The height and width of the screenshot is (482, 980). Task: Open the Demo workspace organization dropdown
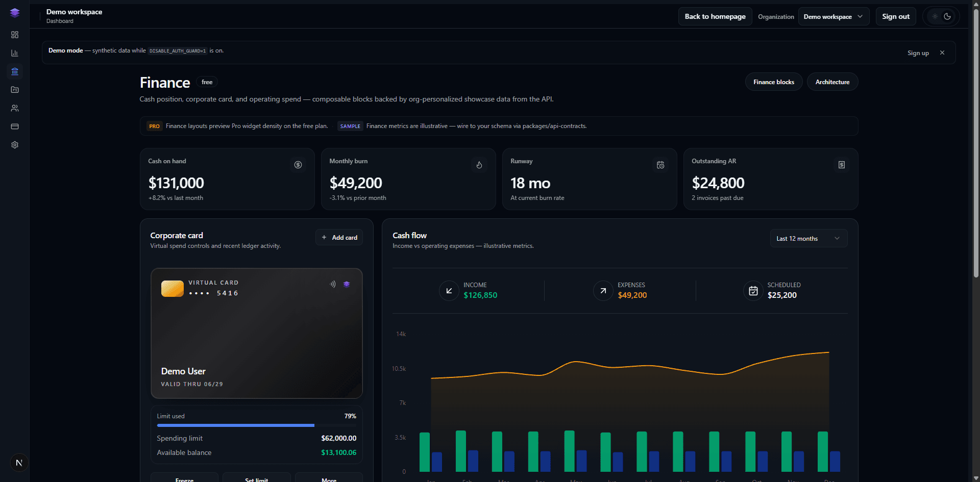coord(834,16)
